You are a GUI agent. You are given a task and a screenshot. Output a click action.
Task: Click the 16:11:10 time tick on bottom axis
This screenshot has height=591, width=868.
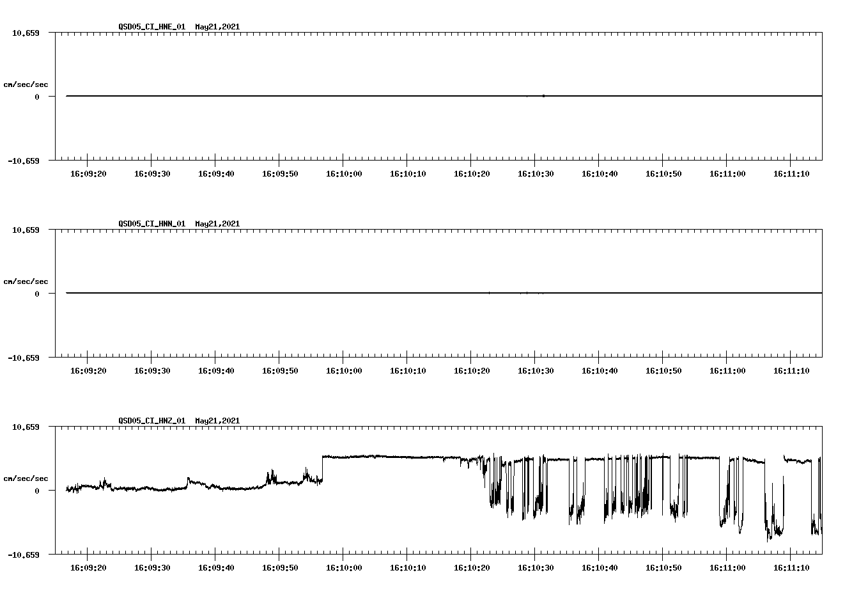(x=791, y=567)
